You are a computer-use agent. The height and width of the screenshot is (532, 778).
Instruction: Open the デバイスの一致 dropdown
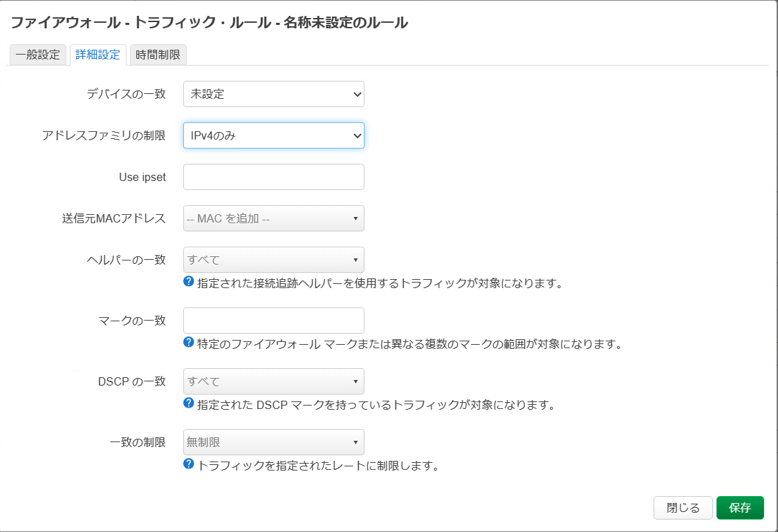pyautogui.click(x=273, y=94)
